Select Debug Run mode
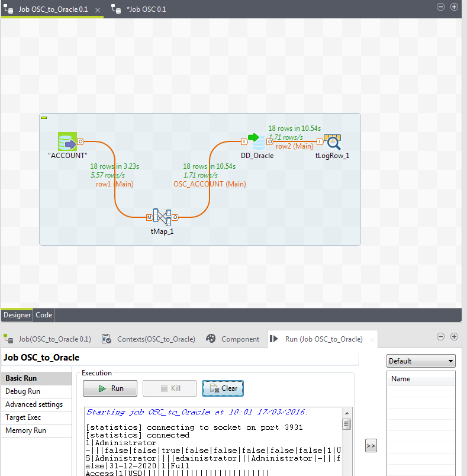The image size is (467, 476). pos(23,391)
